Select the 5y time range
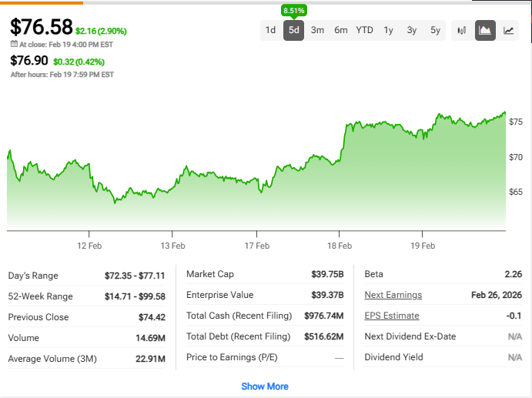Image resolution: width=532 pixels, height=398 pixels. [435, 30]
